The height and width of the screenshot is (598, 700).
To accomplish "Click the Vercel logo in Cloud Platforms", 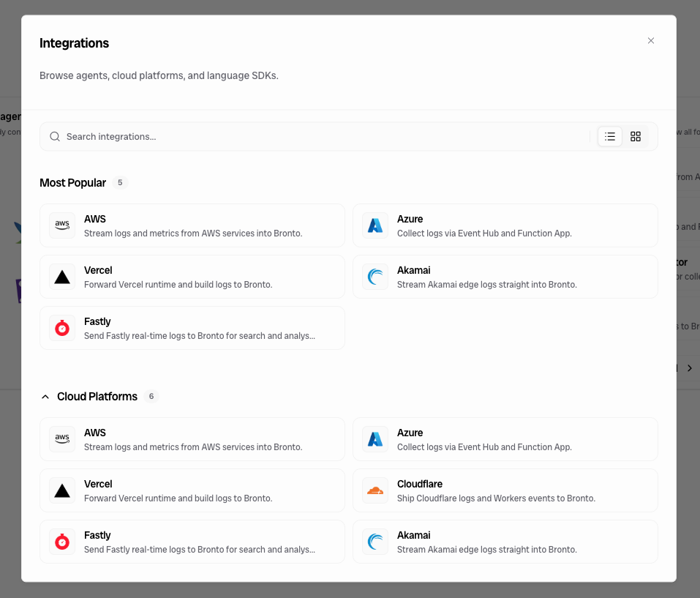I will tap(62, 491).
